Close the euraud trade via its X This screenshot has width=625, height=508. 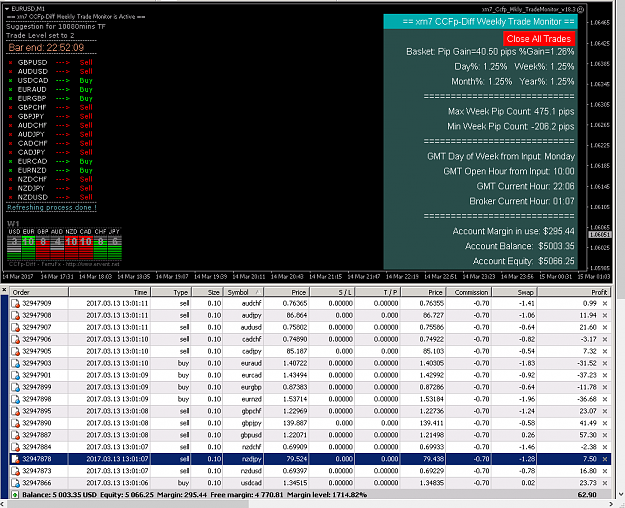point(605,363)
